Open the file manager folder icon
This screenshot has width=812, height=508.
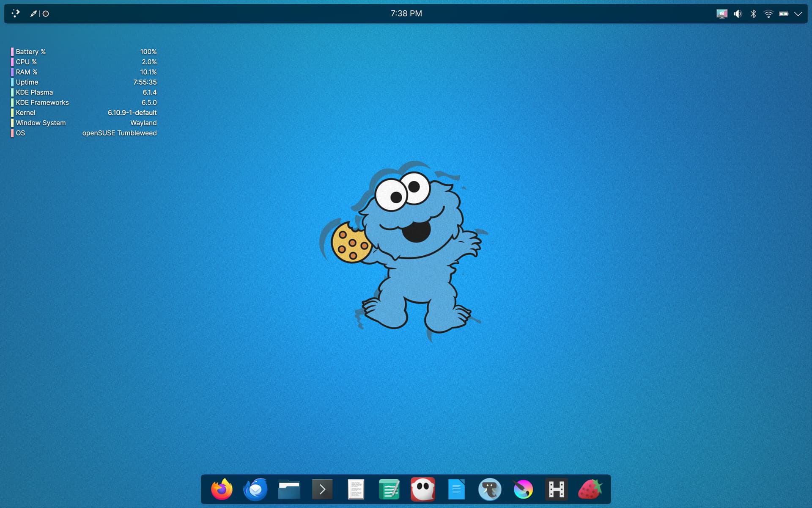click(289, 490)
